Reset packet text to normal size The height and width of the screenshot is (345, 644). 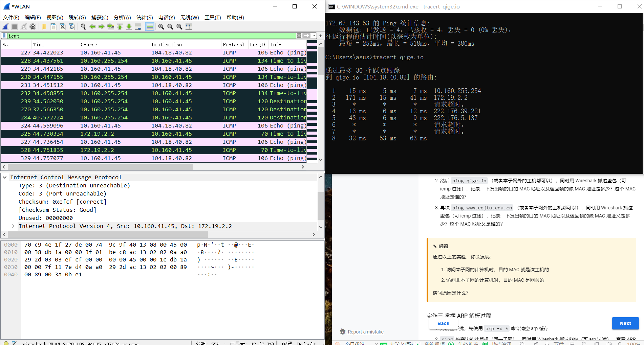(179, 27)
